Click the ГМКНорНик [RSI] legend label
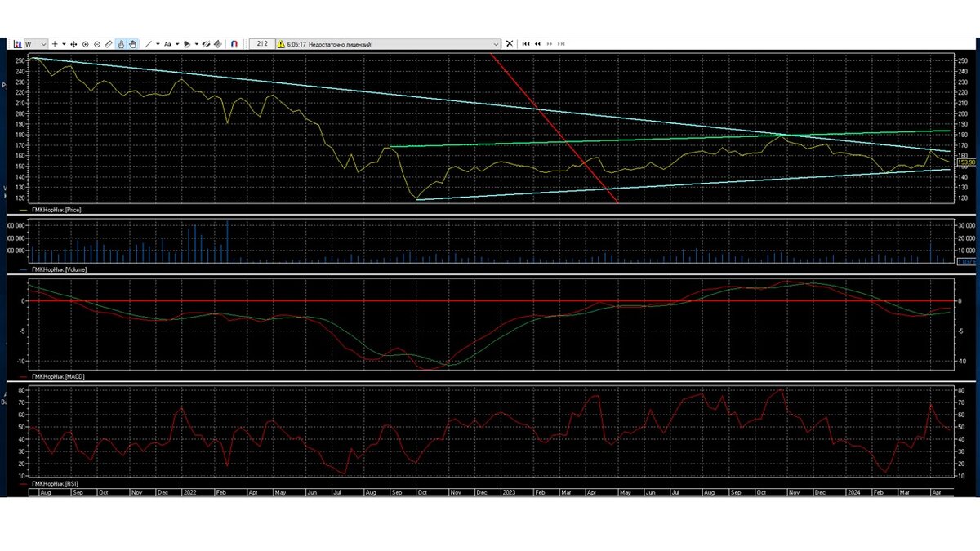 coord(55,483)
